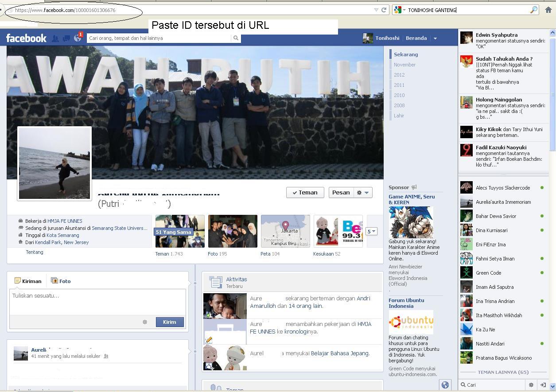This screenshot has width=556, height=392.
Task: Jump to 2008 in timeline
Action: point(399,105)
